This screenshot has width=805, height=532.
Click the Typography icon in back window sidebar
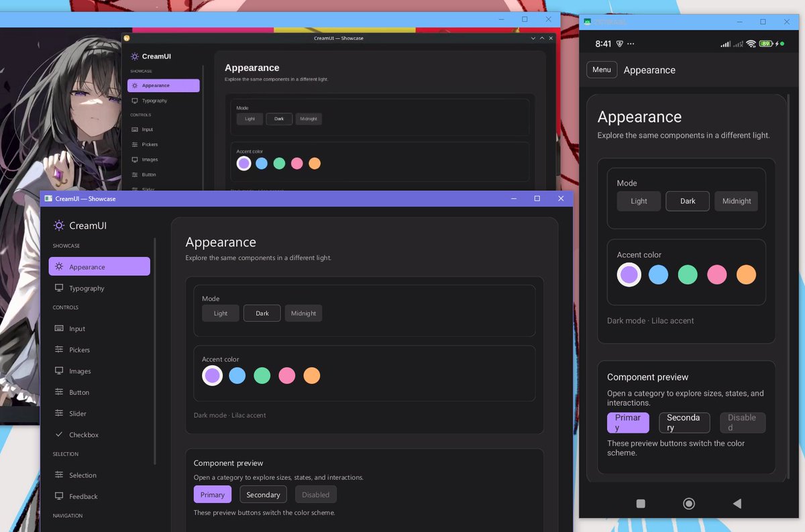coord(135,101)
